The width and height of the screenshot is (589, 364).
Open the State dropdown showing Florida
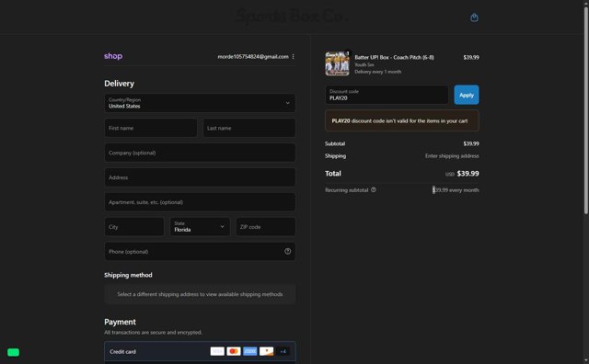pos(200,227)
